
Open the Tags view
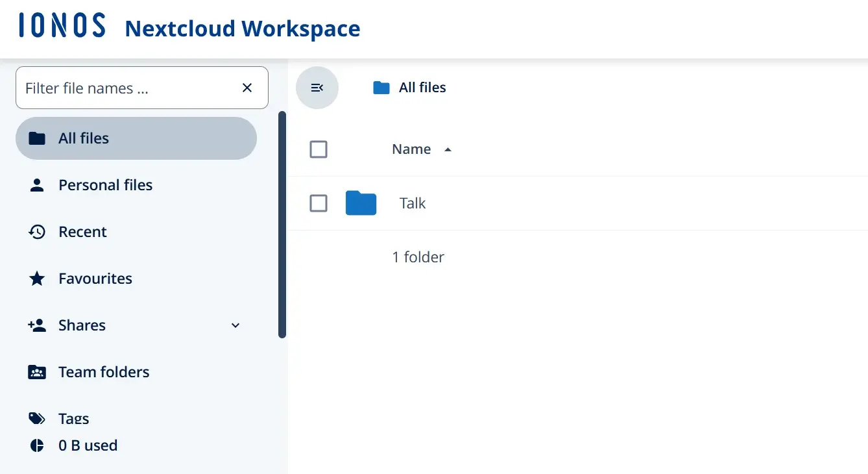click(73, 418)
